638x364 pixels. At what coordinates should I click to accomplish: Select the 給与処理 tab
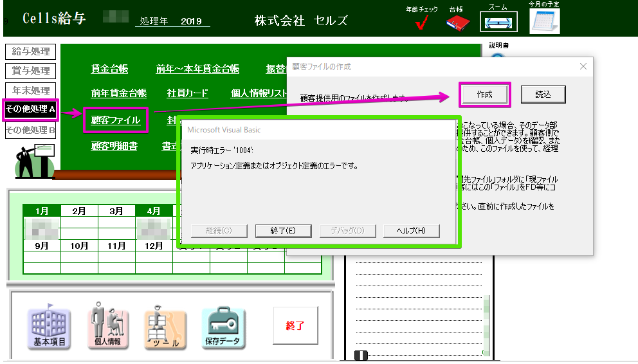(x=30, y=51)
